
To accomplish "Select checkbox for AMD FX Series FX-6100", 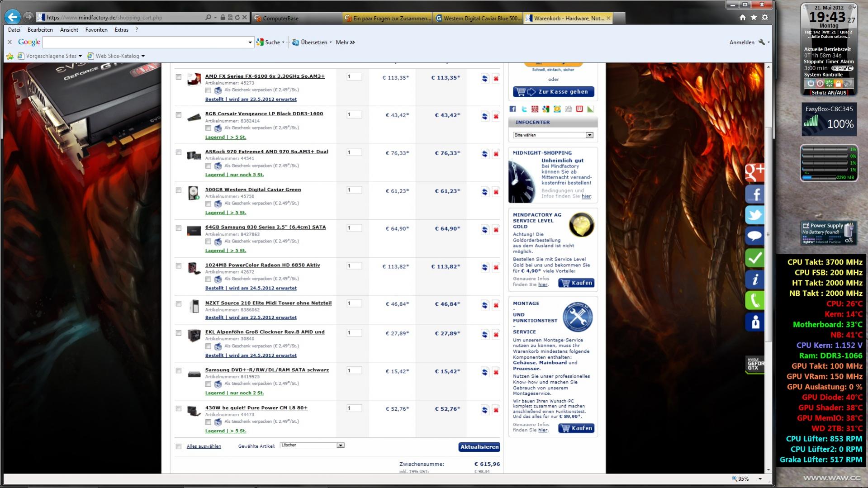I will tap(179, 77).
